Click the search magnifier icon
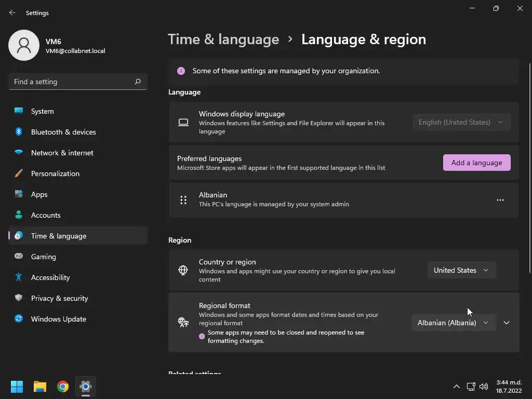The height and width of the screenshot is (399, 532). pyautogui.click(x=138, y=82)
